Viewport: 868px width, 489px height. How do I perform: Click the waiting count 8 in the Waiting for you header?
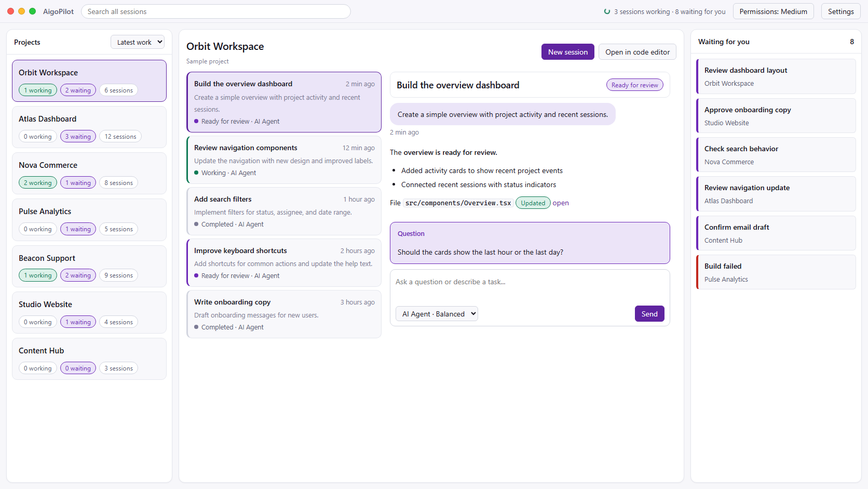[x=852, y=42]
